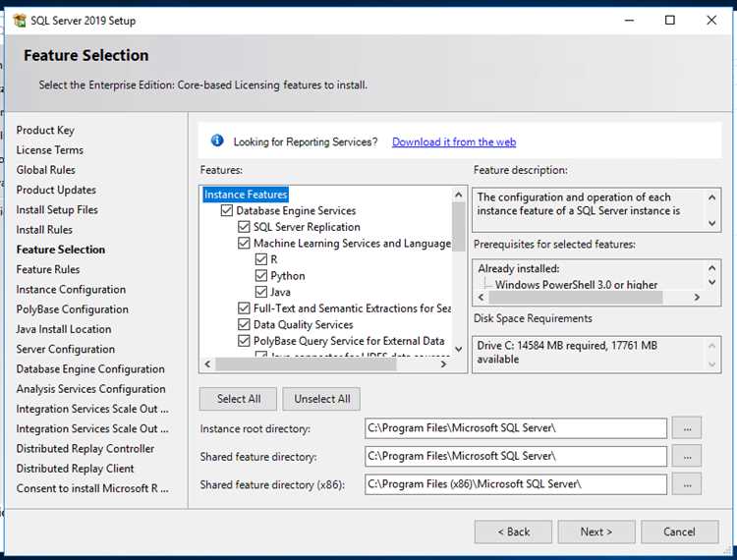Click the features list scroll left arrow

(x=207, y=364)
